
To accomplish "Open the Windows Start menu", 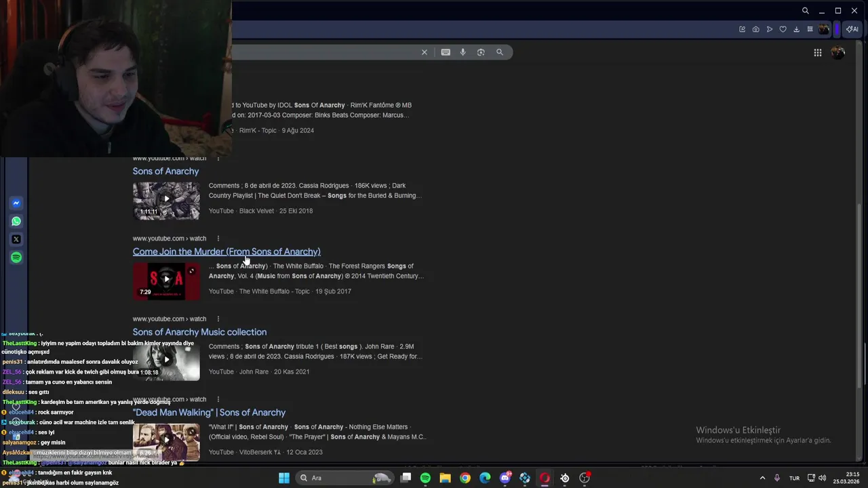I will coord(284,478).
